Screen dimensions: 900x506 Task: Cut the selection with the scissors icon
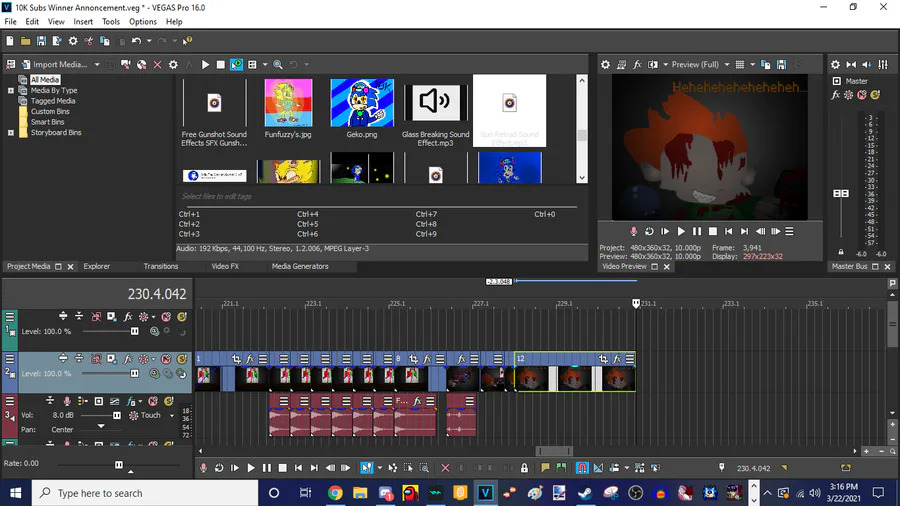[88, 41]
